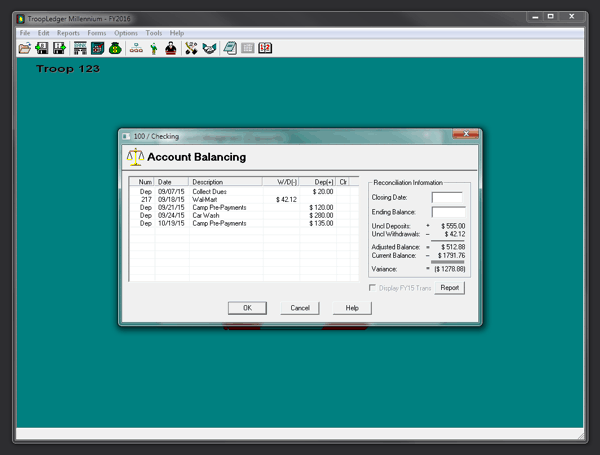Click the W/D(-) column header
Screen dimensions: 600x455
click(x=280, y=182)
